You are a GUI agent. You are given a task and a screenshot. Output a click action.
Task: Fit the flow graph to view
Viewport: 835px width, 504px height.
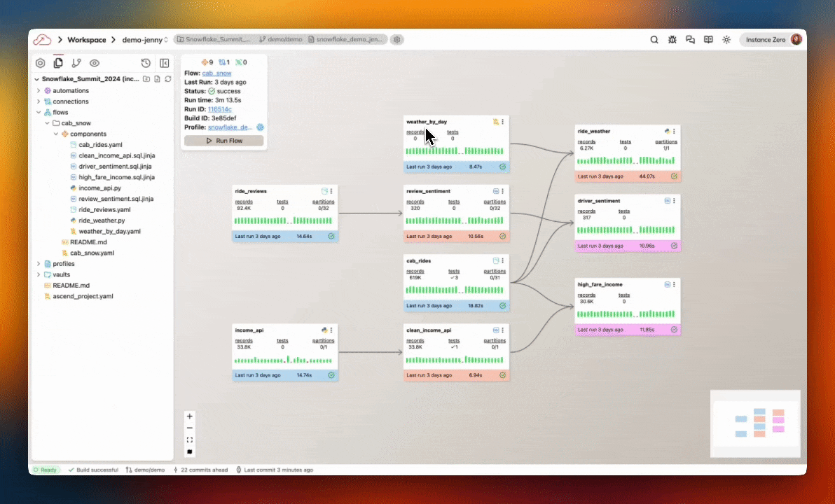tap(190, 440)
